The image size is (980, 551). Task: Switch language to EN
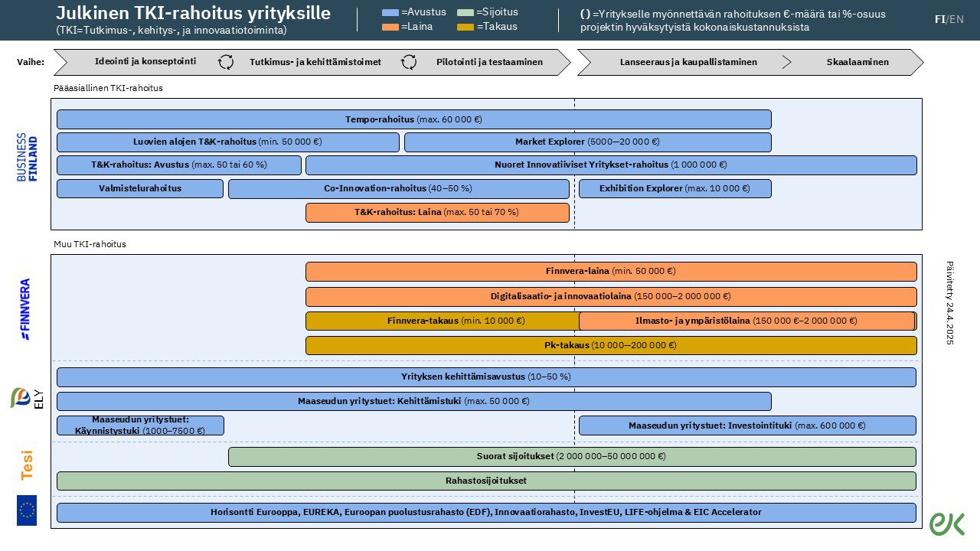click(957, 19)
